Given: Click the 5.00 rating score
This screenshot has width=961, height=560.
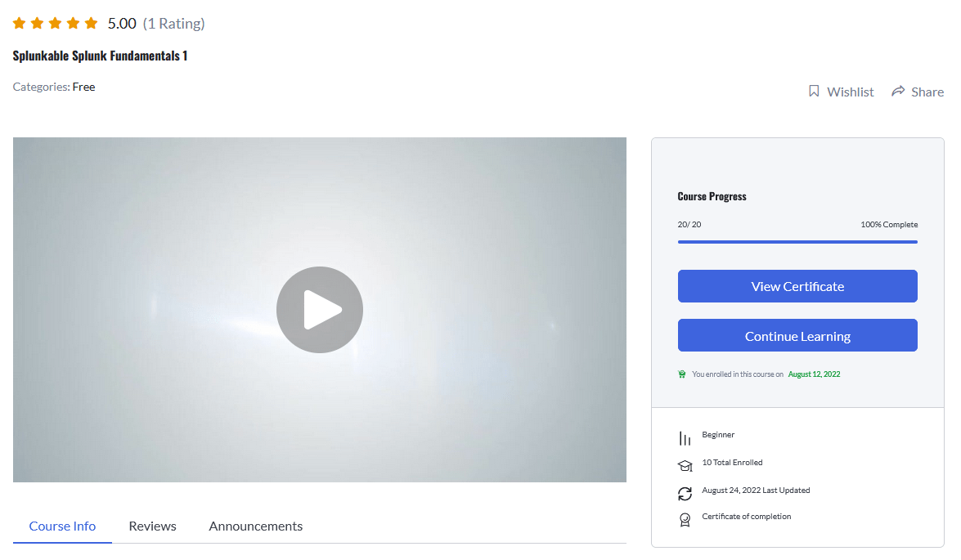Looking at the screenshot, I should point(122,23).
